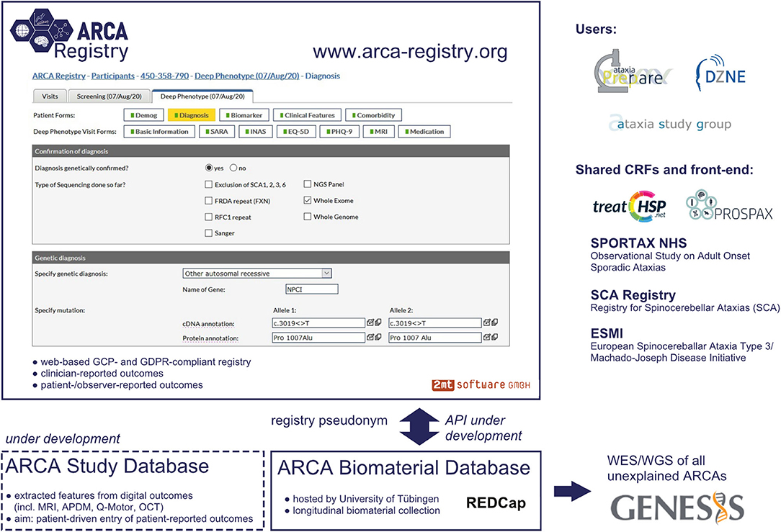
Task: Click the copy icon beside Allele 1 cDNA annotation
Action: point(378,323)
